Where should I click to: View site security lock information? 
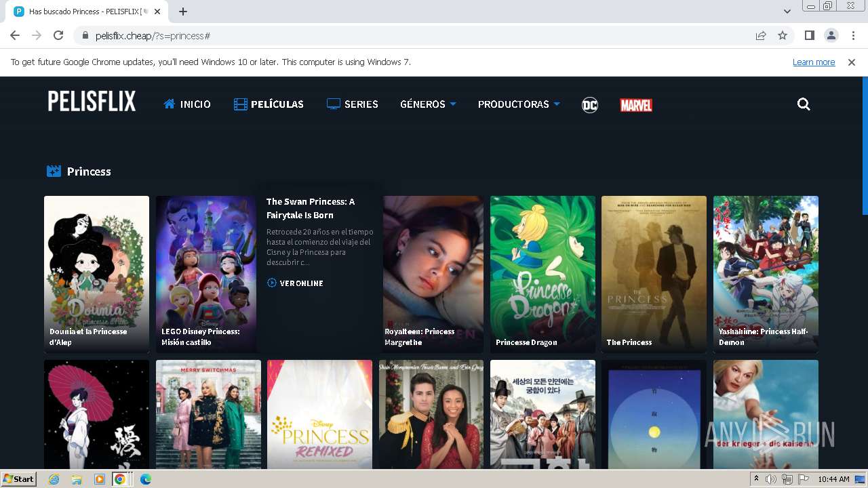pos(85,36)
